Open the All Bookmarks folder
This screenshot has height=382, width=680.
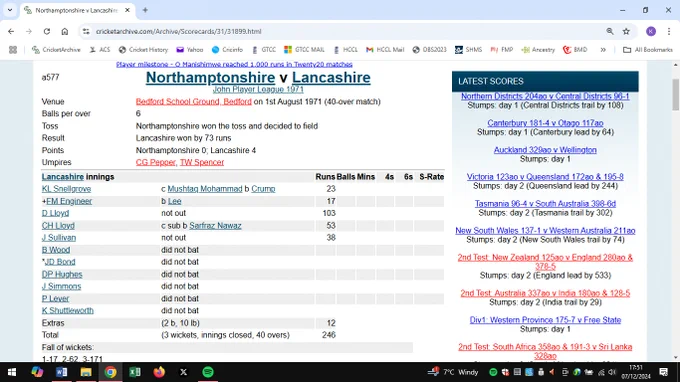pos(647,50)
